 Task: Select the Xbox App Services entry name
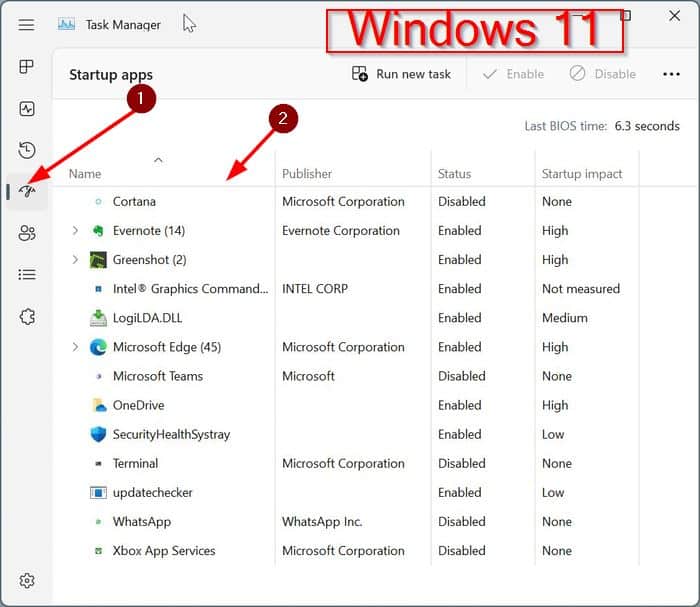coord(163,551)
